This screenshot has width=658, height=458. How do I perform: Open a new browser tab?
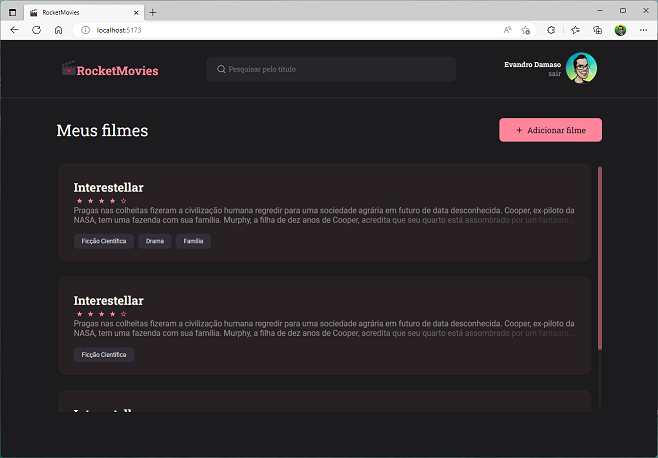coord(153,12)
